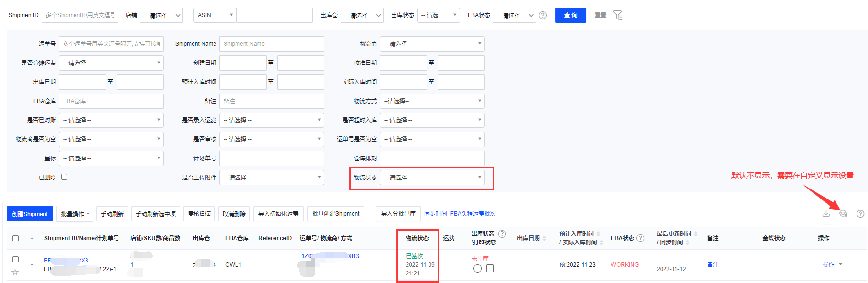
Task: Click the 手动刷新 button
Action: pyautogui.click(x=112, y=214)
